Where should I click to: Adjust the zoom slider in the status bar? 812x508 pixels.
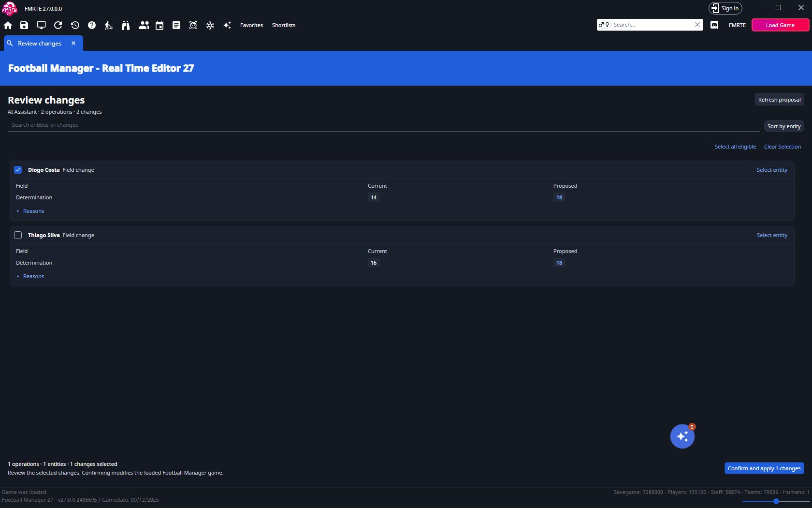(776, 501)
